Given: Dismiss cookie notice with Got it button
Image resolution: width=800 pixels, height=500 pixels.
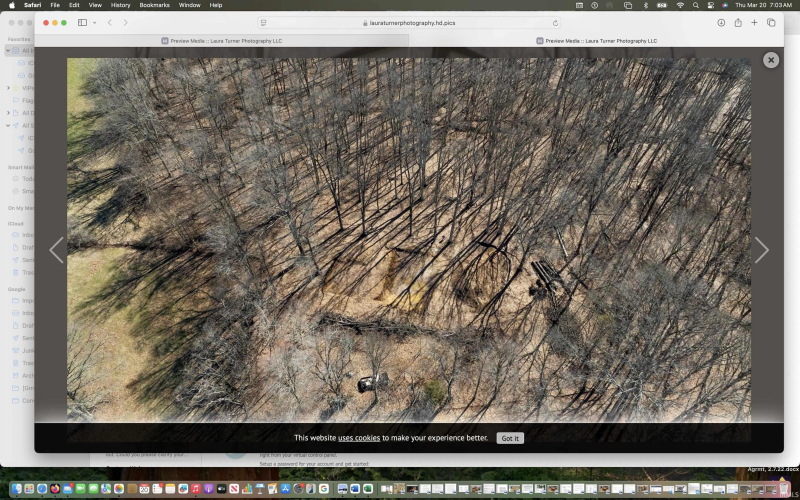Looking at the screenshot, I should (510, 438).
